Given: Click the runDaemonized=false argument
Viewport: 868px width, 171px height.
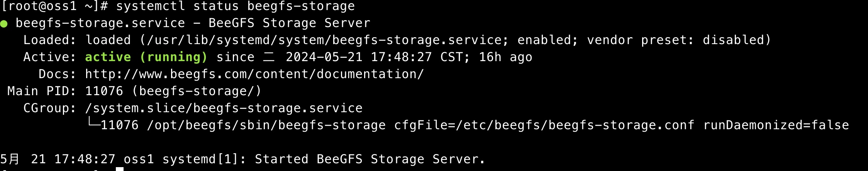Looking at the screenshot, I should (776, 125).
